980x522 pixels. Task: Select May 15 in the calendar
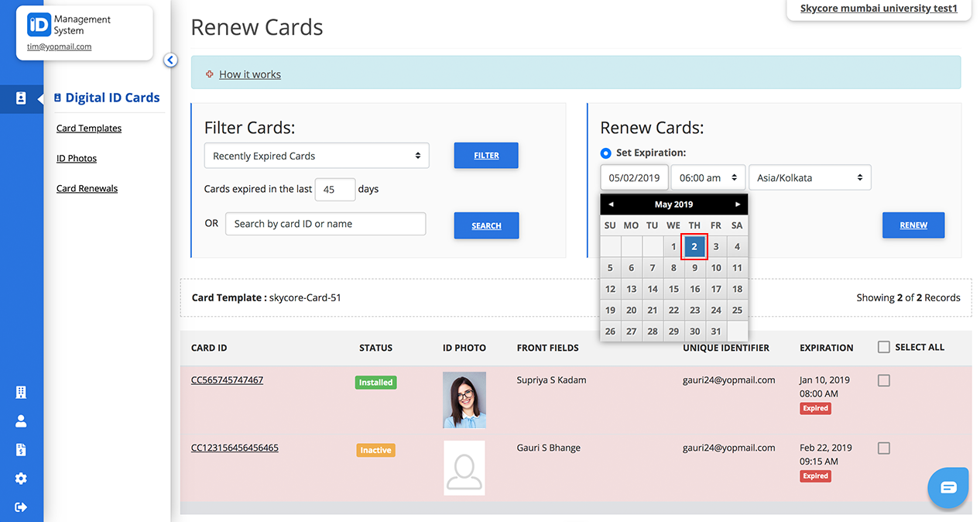point(673,289)
